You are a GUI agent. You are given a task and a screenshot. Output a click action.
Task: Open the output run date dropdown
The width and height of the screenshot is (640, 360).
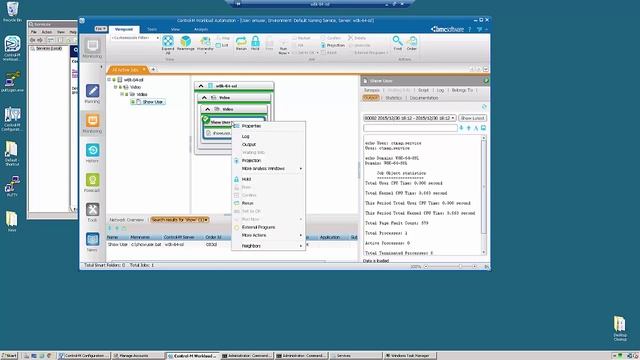pos(409,118)
